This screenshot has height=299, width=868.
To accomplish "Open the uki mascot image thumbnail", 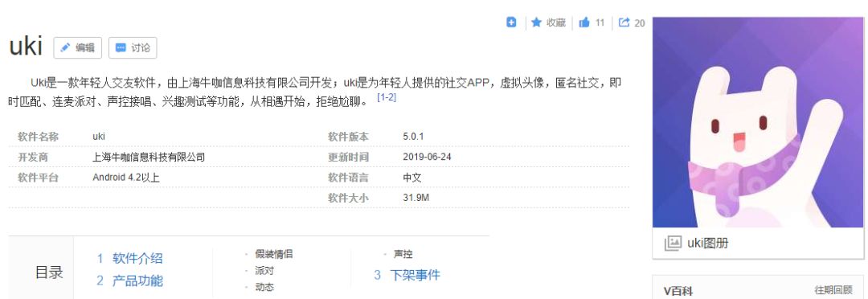I will pyautogui.click(x=759, y=122).
